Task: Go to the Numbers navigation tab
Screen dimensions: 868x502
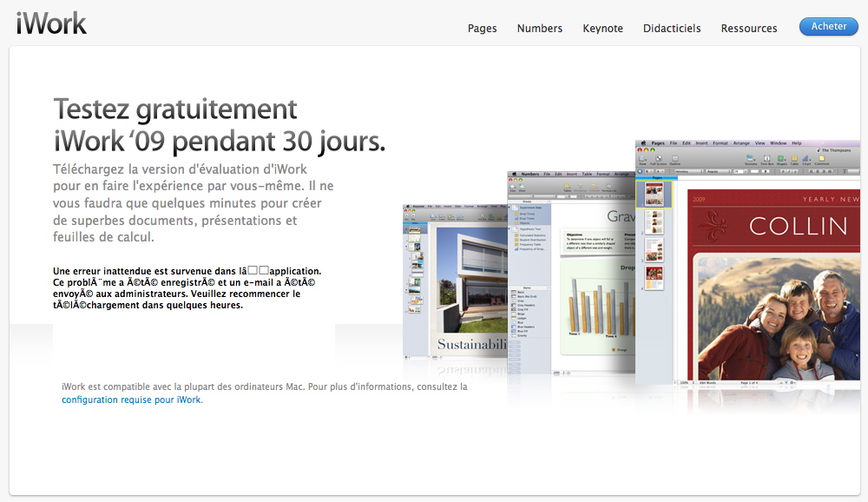Action: pyautogui.click(x=539, y=28)
